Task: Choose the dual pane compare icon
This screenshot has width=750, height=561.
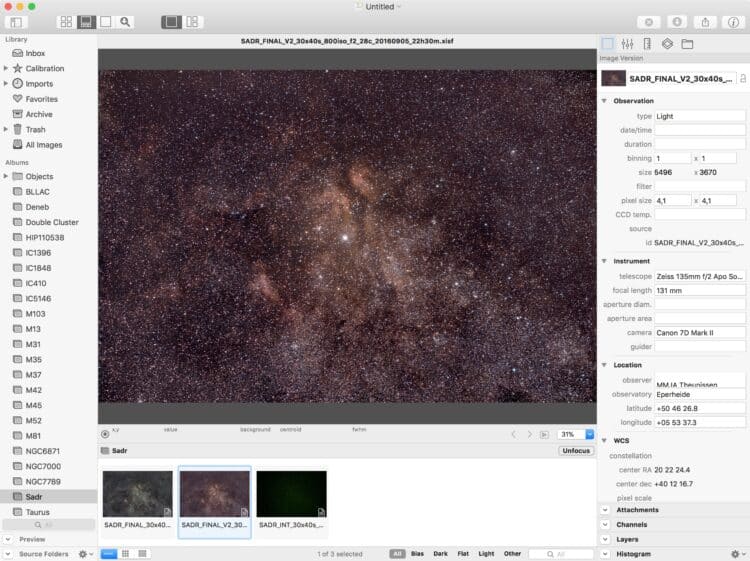Action: click(192, 22)
